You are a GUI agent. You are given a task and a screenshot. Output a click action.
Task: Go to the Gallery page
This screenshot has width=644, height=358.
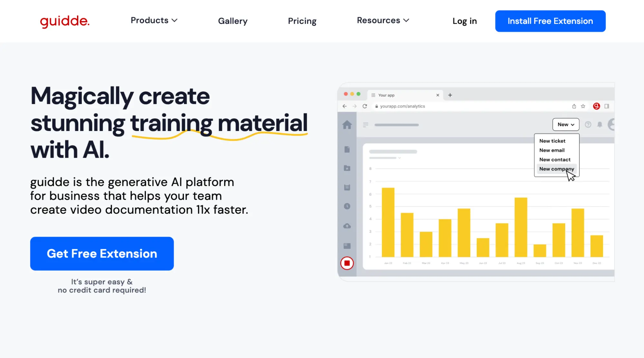(x=233, y=21)
